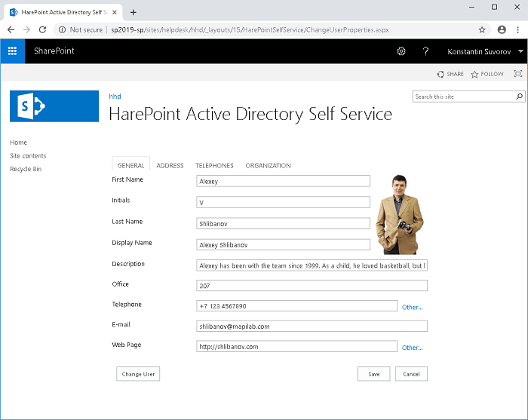Click the search magnifier icon
This screenshot has width=528, height=420.
pos(519,97)
